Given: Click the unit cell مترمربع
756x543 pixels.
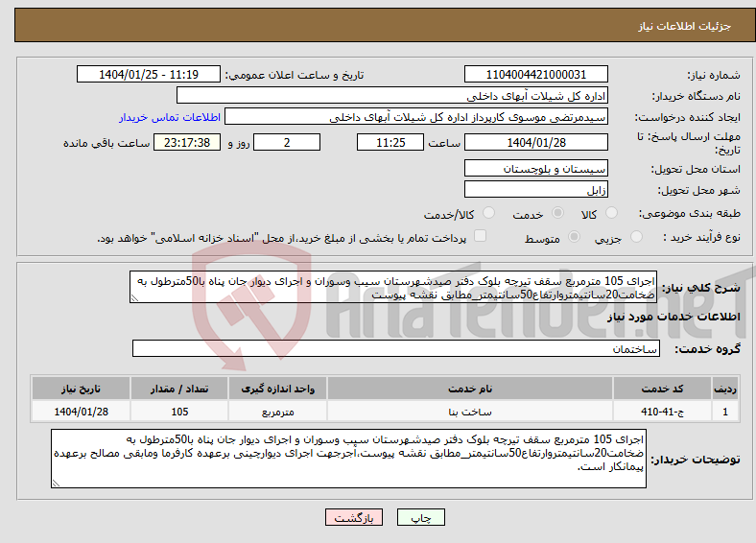Looking at the screenshot, I should pyautogui.click(x=277, y=412).
